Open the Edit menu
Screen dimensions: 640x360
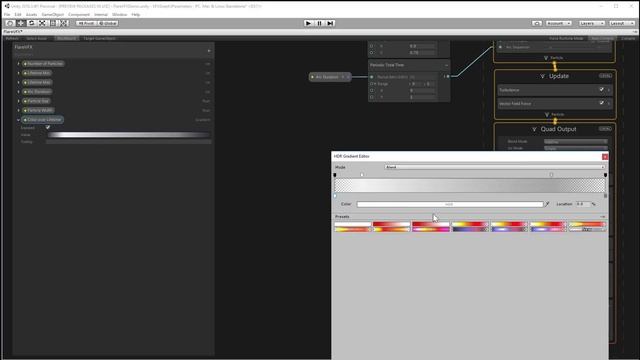pyautogui.click(x=18, y=14)
